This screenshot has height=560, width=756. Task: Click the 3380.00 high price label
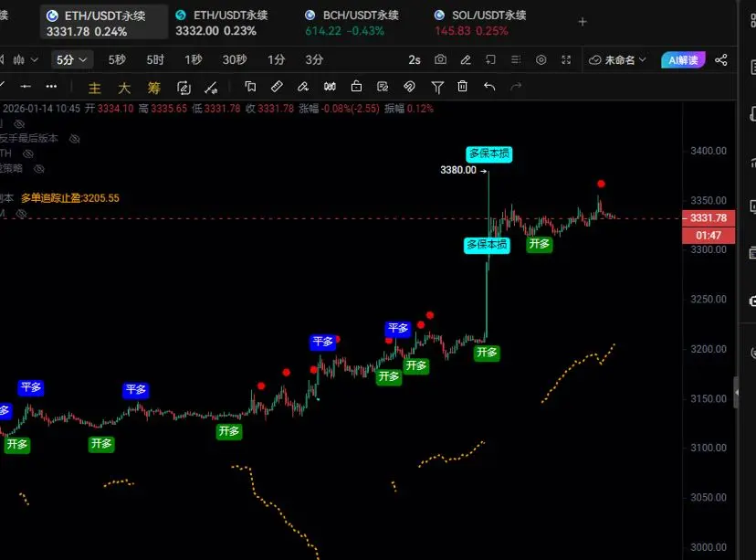pos(458,170)
